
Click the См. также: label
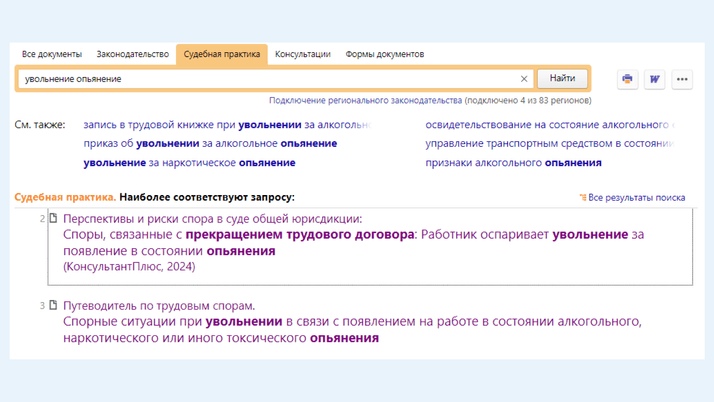40,125
